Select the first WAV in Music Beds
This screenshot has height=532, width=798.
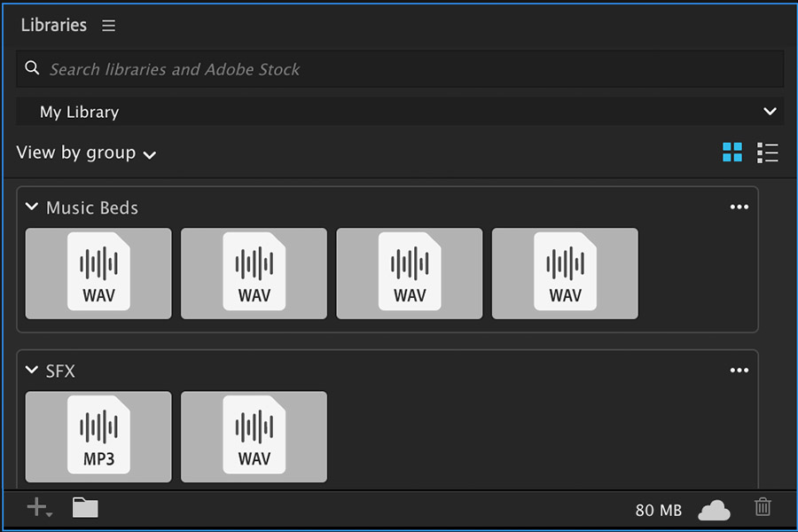coord(98,273)
